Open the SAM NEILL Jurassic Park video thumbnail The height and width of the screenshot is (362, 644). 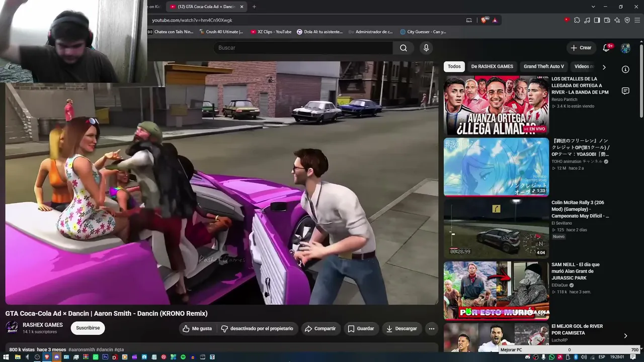496,291
